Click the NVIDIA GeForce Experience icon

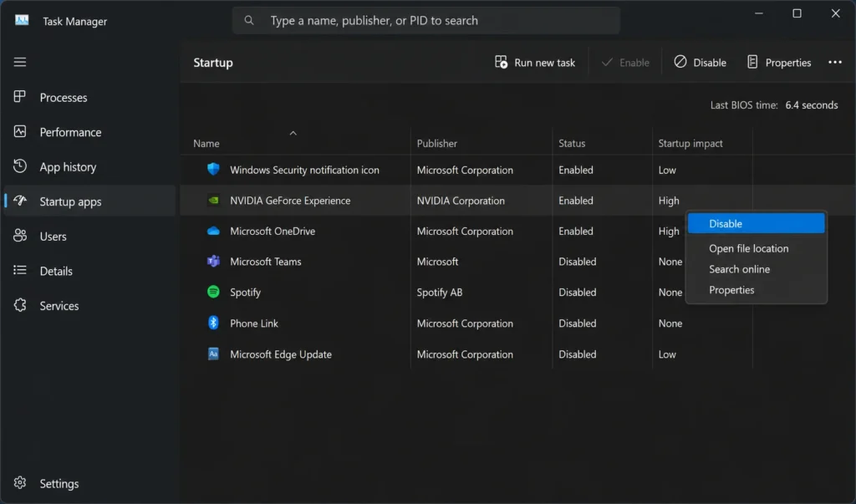[213, 201]
